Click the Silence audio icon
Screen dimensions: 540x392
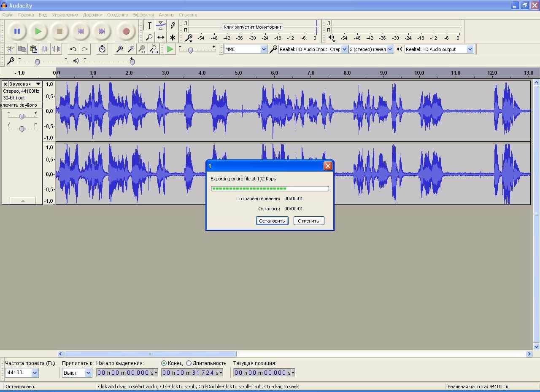56,49
